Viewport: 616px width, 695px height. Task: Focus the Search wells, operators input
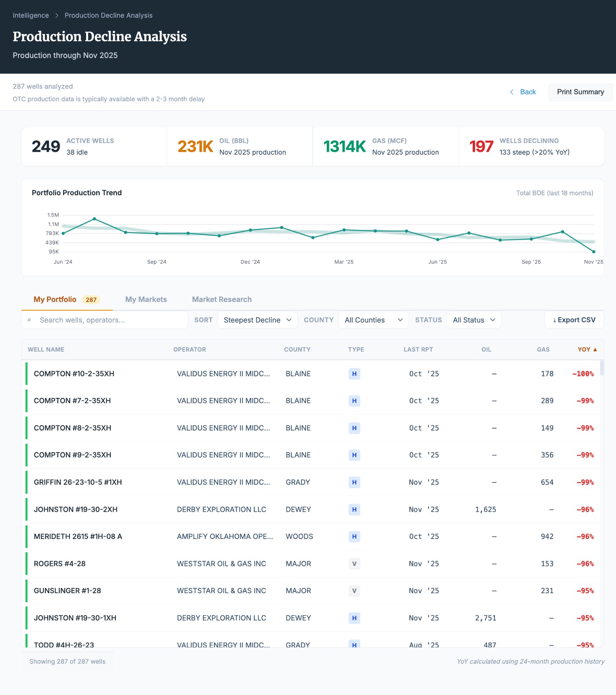(111, 320)
